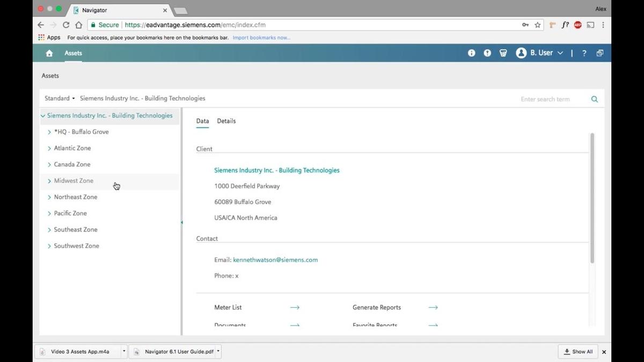Open the Siemens Industry Inc. client link
Screen dimensions: 644x362
coord(277,170)
